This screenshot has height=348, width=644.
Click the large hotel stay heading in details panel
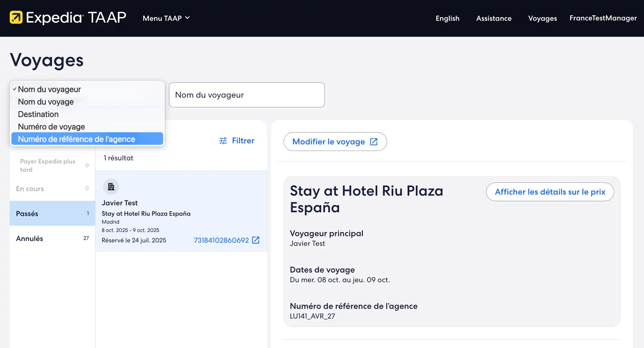tap(366, 199)
